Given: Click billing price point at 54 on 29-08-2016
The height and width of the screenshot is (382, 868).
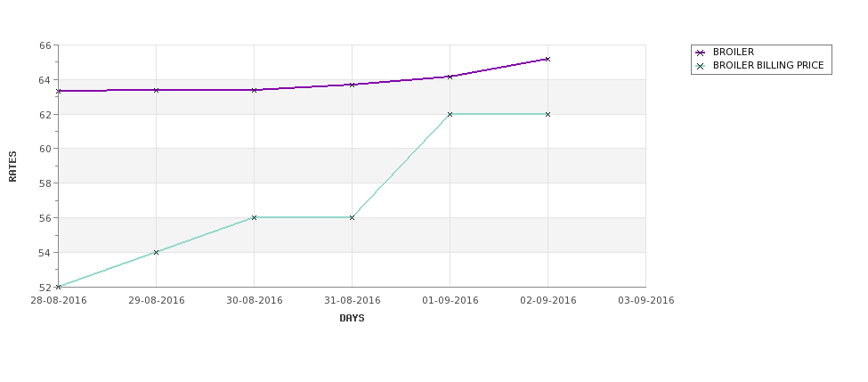Looking at the screenshot, I should pos(156,252).
